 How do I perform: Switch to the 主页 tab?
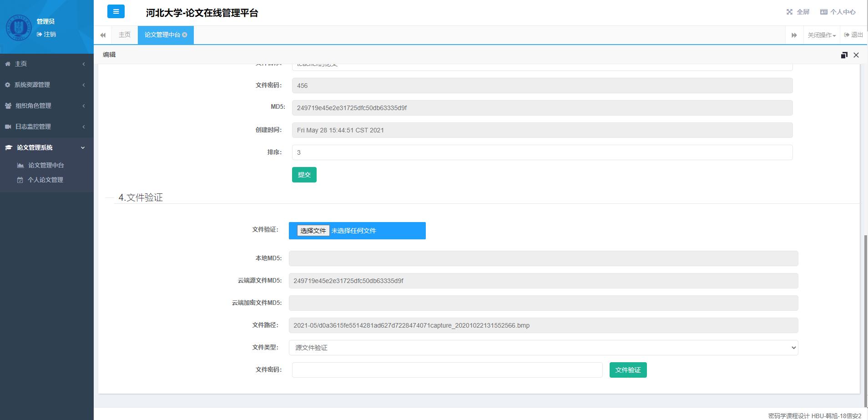pos(125,35)
